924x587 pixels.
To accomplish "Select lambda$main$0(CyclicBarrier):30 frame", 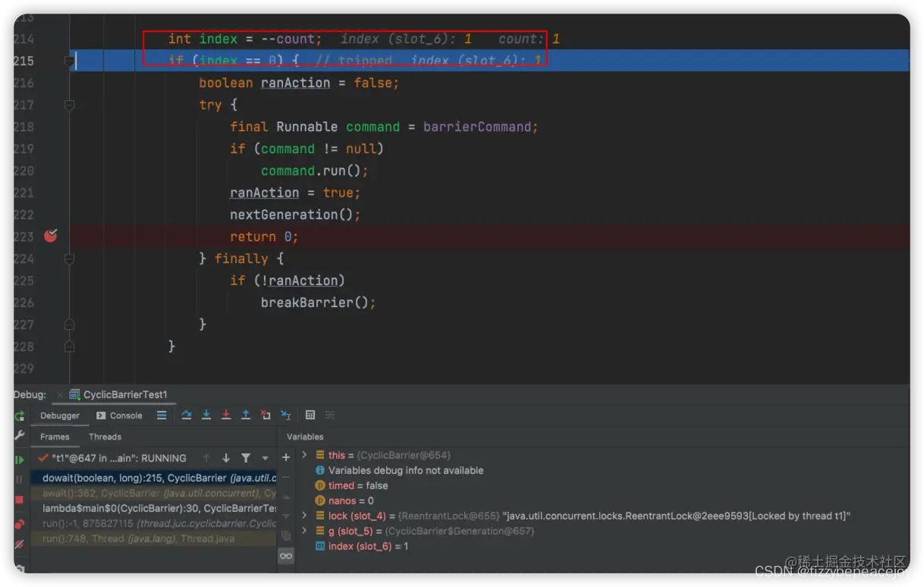I will 154,508.
